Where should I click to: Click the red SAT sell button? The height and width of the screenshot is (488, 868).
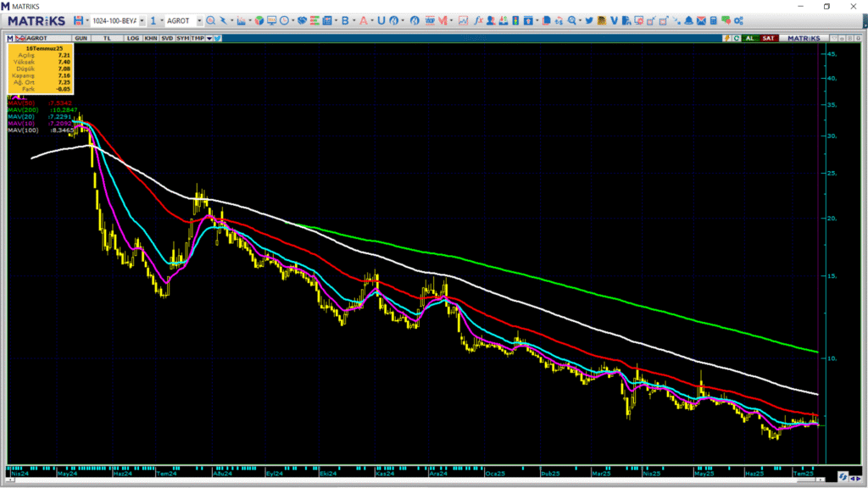[768, 38]
